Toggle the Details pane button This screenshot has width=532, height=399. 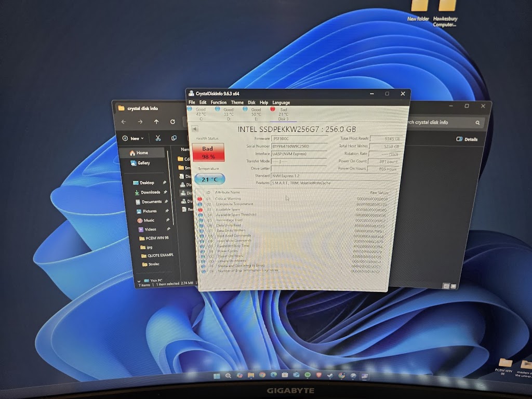click(467, 139)
